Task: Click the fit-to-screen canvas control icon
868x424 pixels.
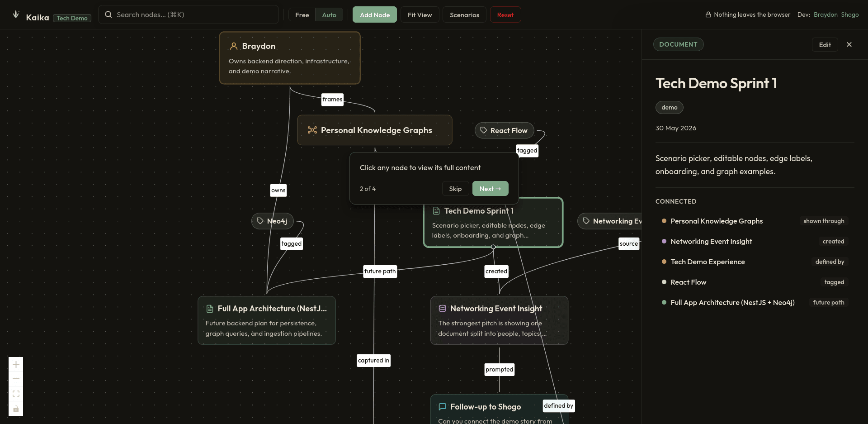Action: click(x=16, y=394)
